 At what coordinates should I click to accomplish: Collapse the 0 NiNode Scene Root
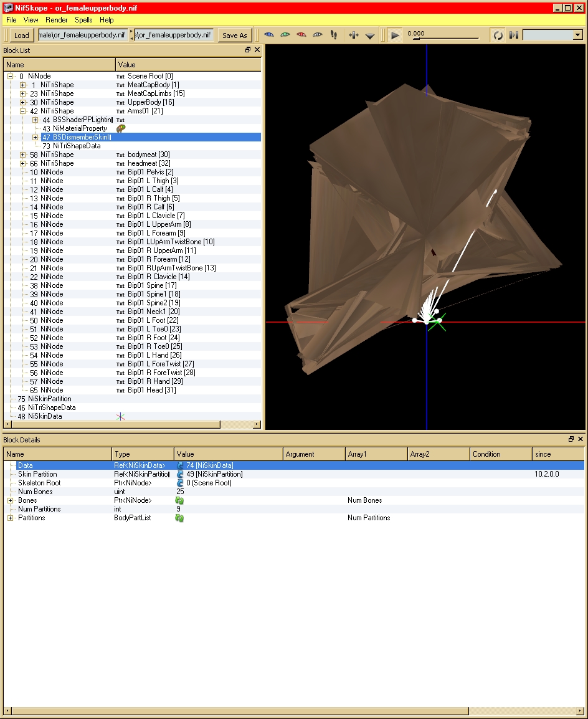pos(10,76)
